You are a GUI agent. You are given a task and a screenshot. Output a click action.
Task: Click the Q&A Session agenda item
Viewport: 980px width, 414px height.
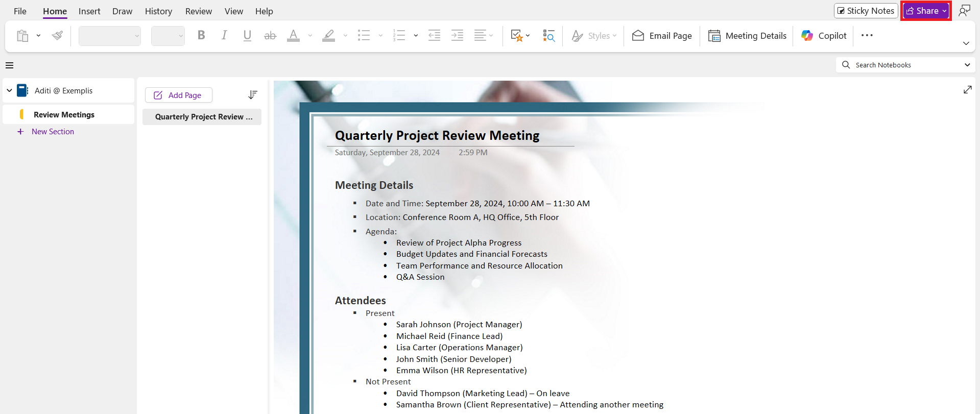(x=420, y=277)
